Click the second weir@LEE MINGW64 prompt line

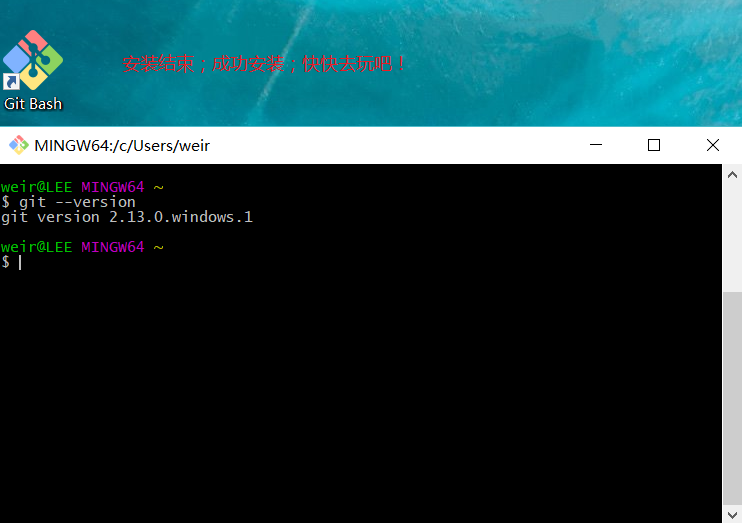point(82,247)
